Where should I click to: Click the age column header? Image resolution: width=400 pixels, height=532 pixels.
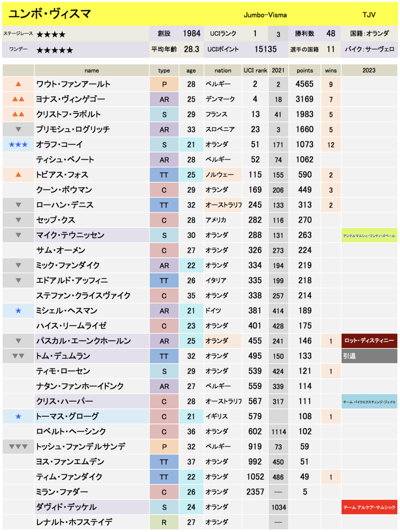click(x=191, y=70)
